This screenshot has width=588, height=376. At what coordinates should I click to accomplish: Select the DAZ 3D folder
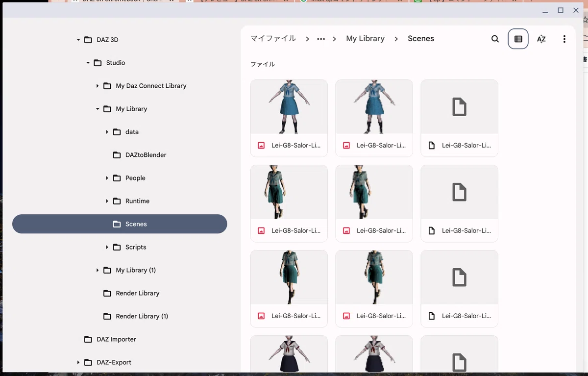(x=120, y=40)
